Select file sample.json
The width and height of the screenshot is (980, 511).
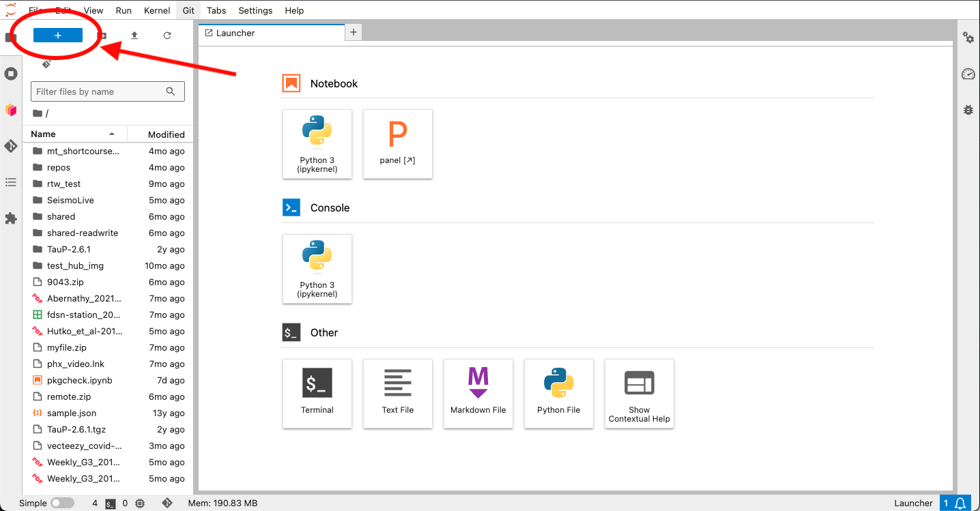coord(108,413)
